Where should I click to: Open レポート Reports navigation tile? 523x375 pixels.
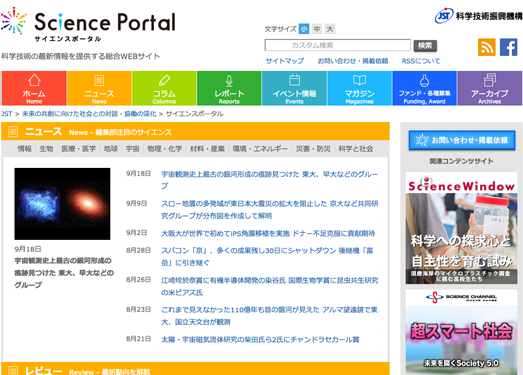coord(229,88)
